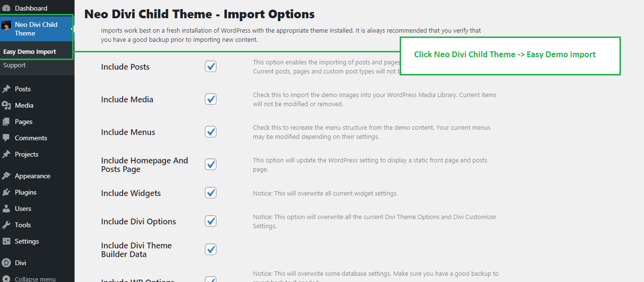The image size is (644, 282).
Task: Open the Neo Divi Child Theme menu
Action: [x=37, y=29]
